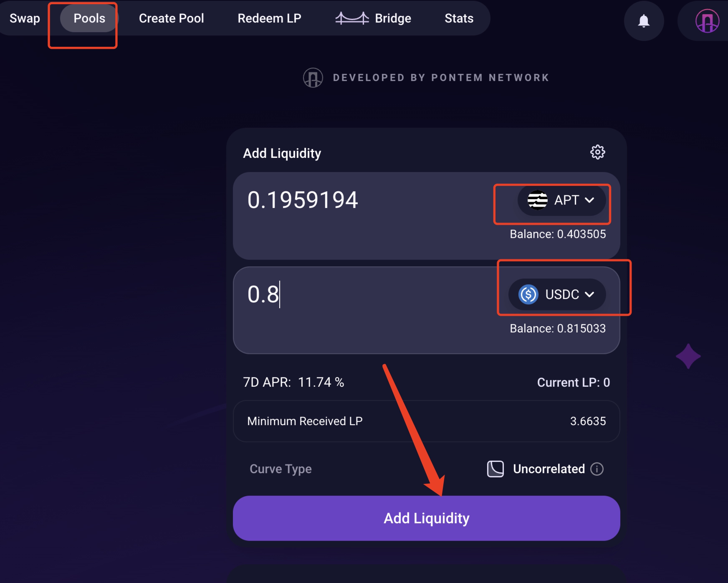Expand the APT token dropdown chevron

tap(589, 200)
